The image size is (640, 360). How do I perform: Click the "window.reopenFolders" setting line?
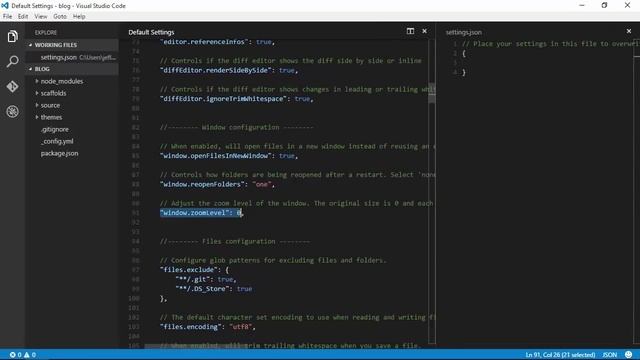[217, 184]
